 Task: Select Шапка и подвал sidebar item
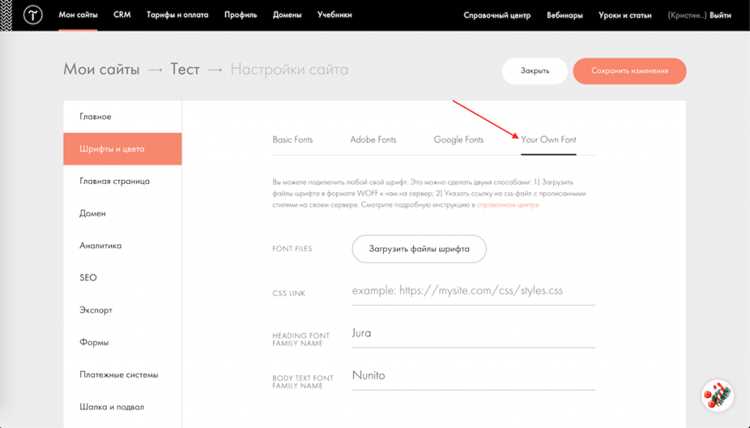point(122,406)
